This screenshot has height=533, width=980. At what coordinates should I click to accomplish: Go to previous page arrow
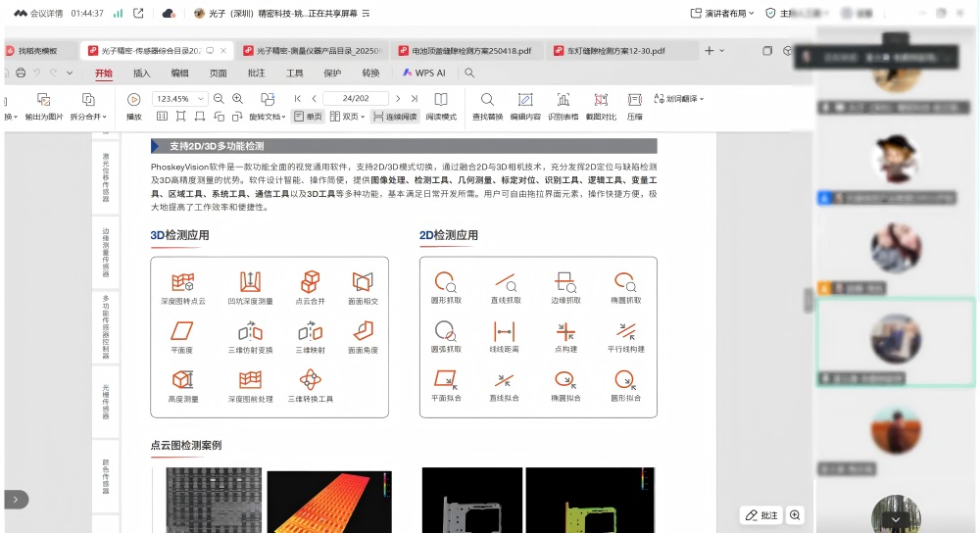314,98
